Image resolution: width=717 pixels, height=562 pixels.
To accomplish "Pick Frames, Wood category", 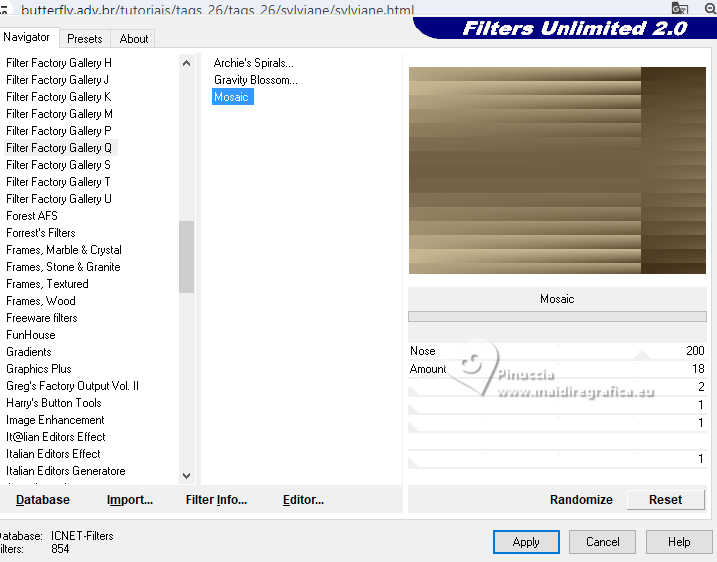I will point(41,300).
